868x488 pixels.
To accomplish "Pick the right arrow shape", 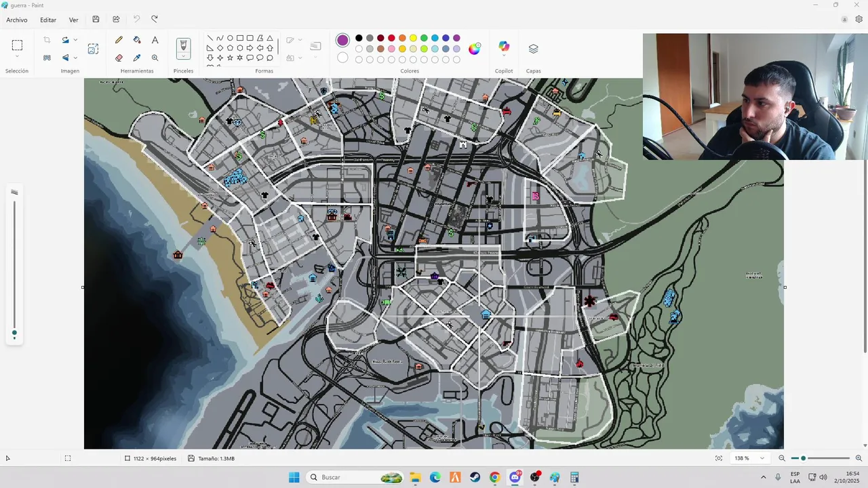I will point(250,48).
